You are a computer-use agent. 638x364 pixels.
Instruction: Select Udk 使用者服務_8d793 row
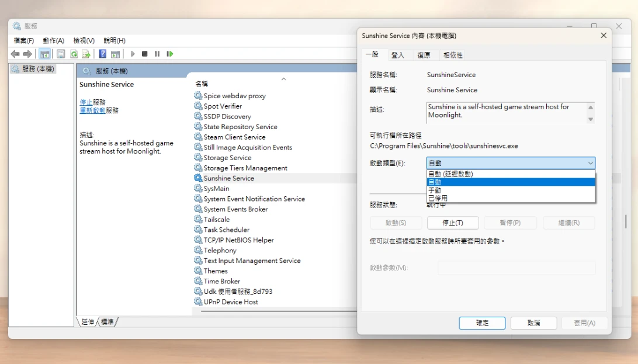tap(238, 291)
